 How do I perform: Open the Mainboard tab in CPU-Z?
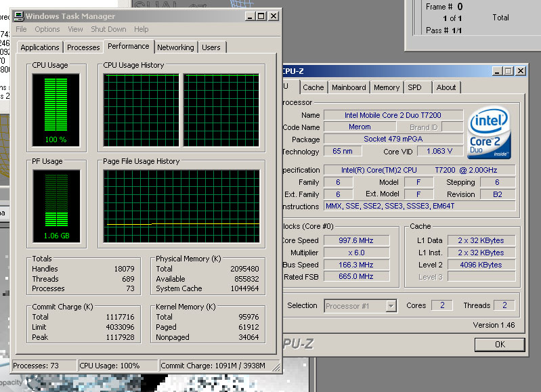click(x=349, y=87)
